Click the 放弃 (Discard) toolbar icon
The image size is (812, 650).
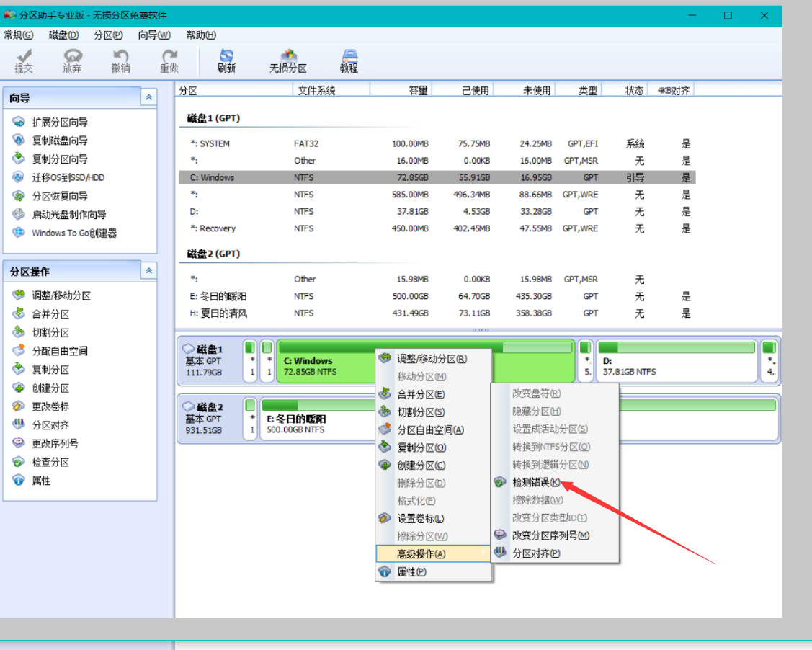point(72,61)
